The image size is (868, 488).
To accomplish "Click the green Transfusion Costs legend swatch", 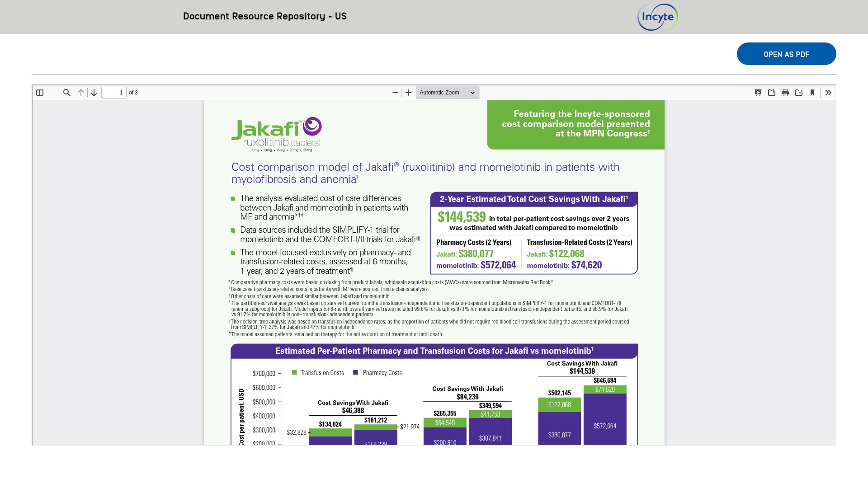I will (x=294, y=372).
